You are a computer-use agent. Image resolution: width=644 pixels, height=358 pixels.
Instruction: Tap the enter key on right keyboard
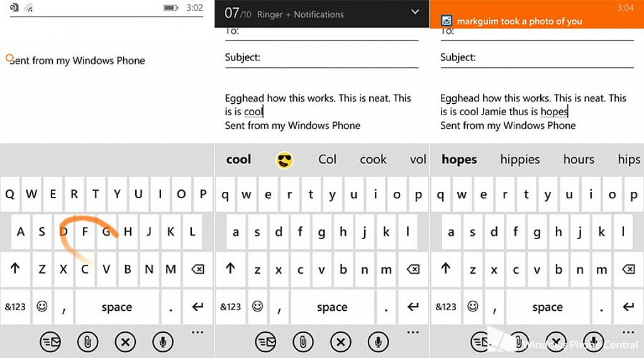628,306
